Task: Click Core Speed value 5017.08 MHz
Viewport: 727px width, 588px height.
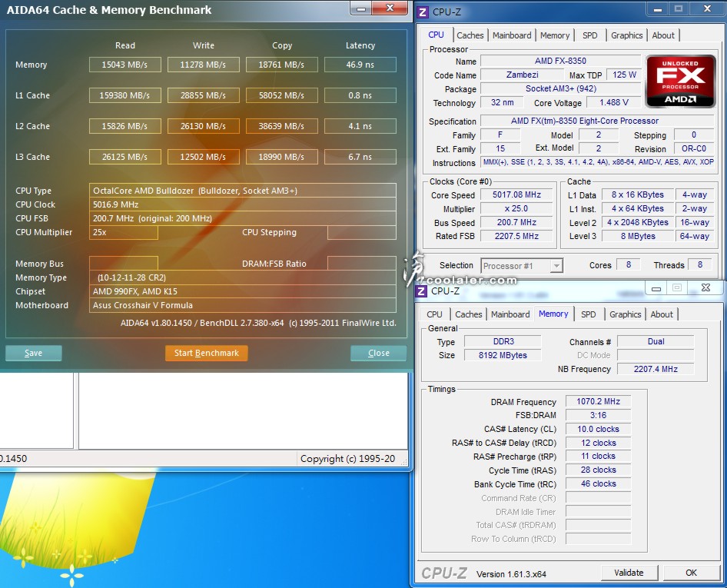Action: click(x=516, y=194)
